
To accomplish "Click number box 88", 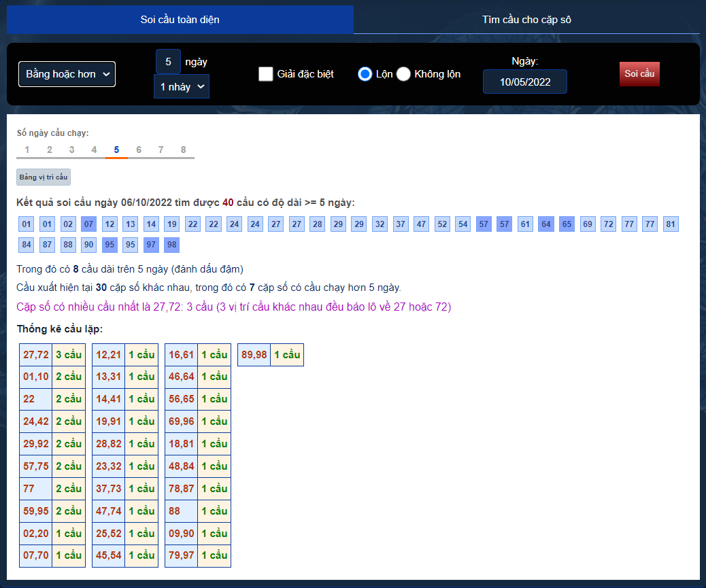I will 68,245.
